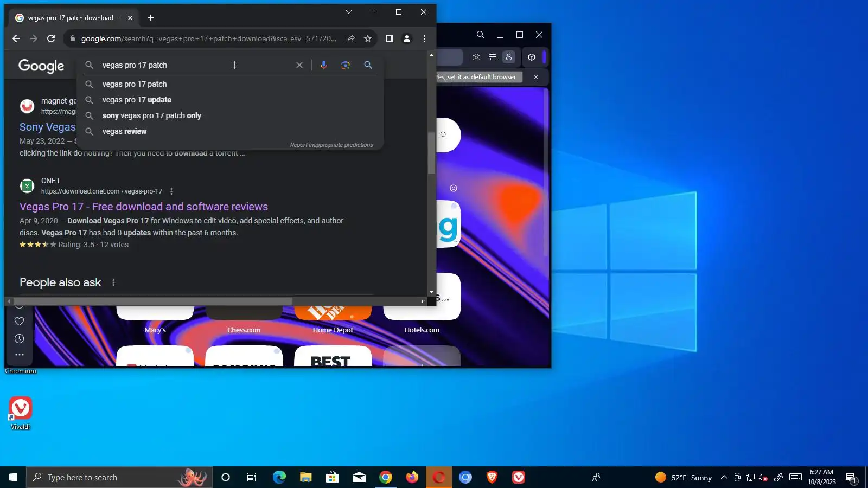Reload the Google search page
The image size is (868, 488).
[x=51, y=38]
